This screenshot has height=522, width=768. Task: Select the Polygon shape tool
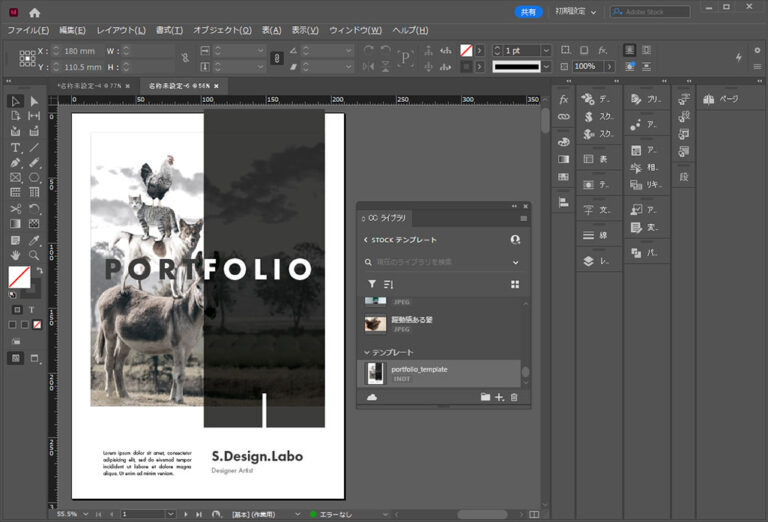pos(34,177)
